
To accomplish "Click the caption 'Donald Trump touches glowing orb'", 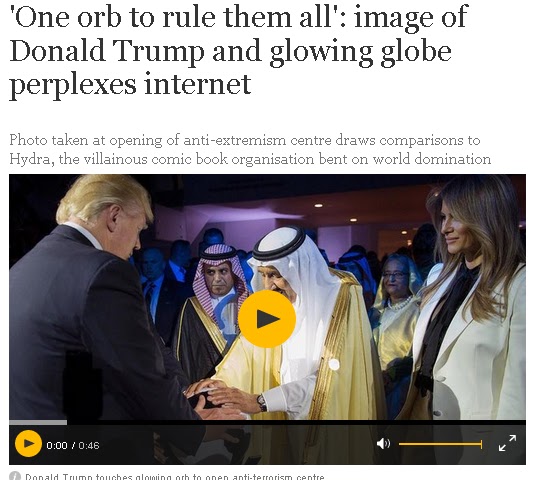I will point(174,477).
